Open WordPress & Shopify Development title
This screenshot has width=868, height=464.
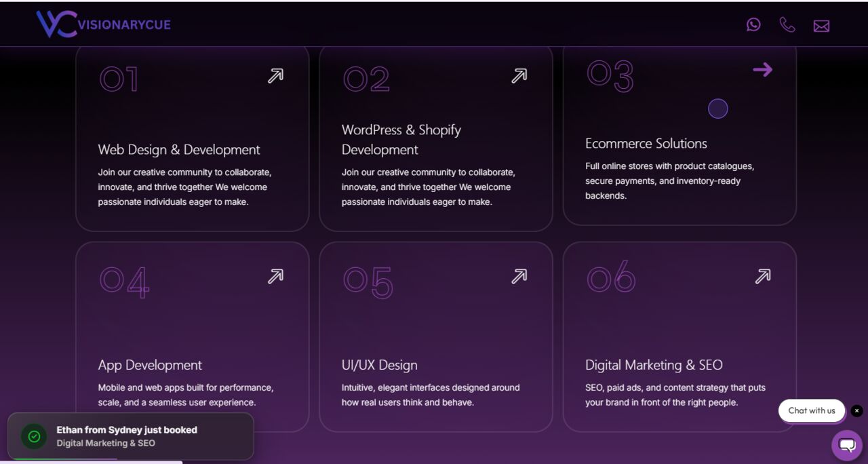pos(401,140)
